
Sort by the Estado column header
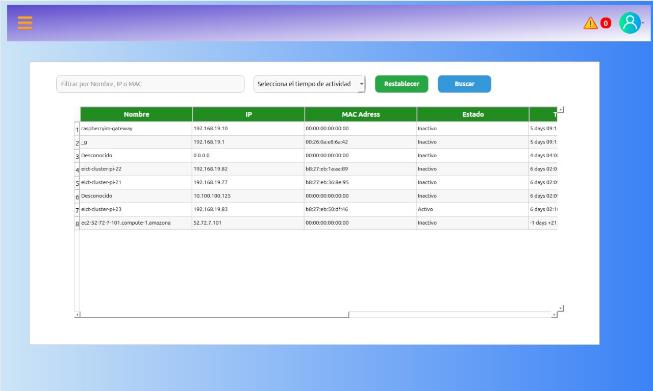[473, 114]
